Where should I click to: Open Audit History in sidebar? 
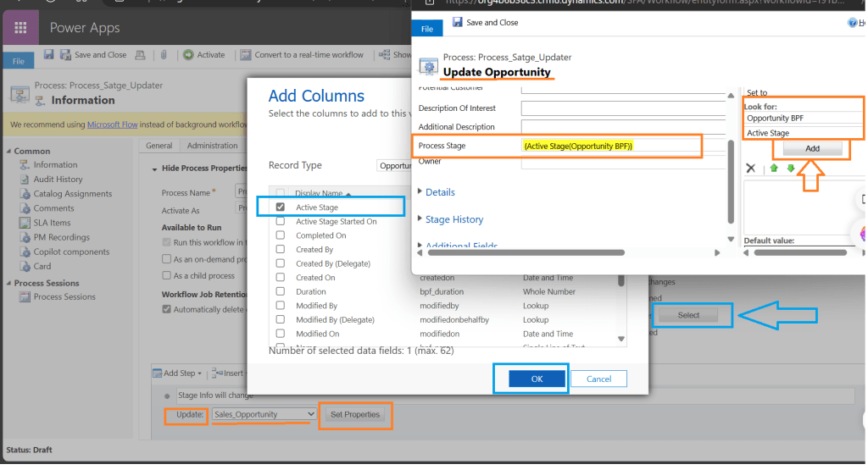click(58, 180)
